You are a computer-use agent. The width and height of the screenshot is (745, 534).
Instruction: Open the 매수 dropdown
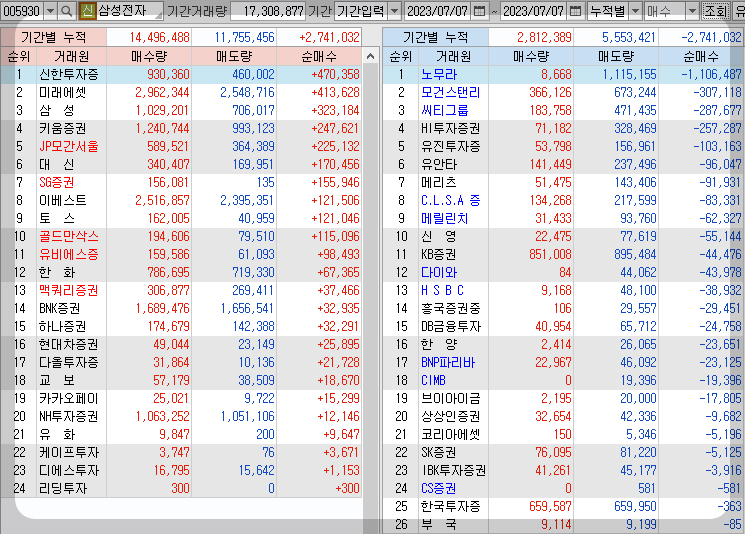[x=692, y=10]
